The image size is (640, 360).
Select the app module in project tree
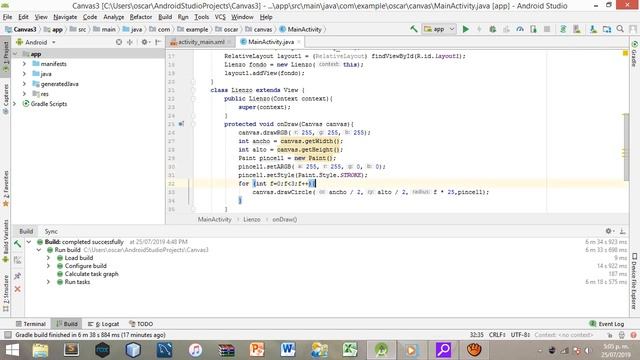tap(36, 54)
